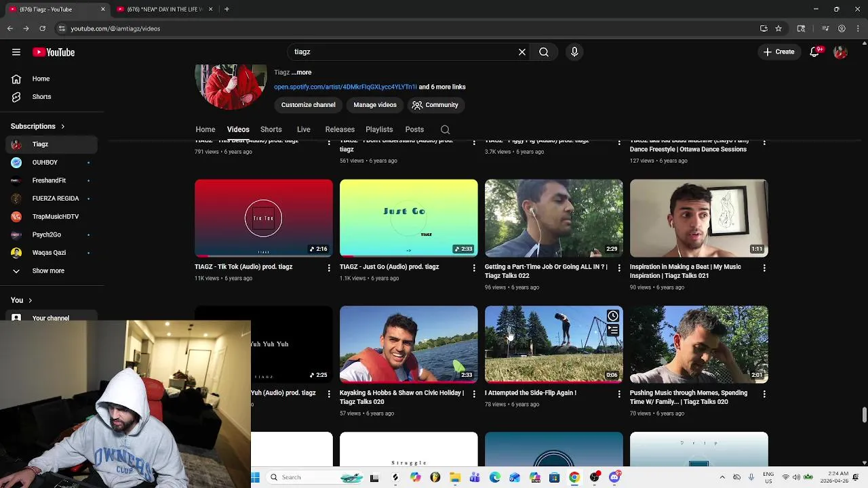Reload the page in Chrome

coord(42,28)
